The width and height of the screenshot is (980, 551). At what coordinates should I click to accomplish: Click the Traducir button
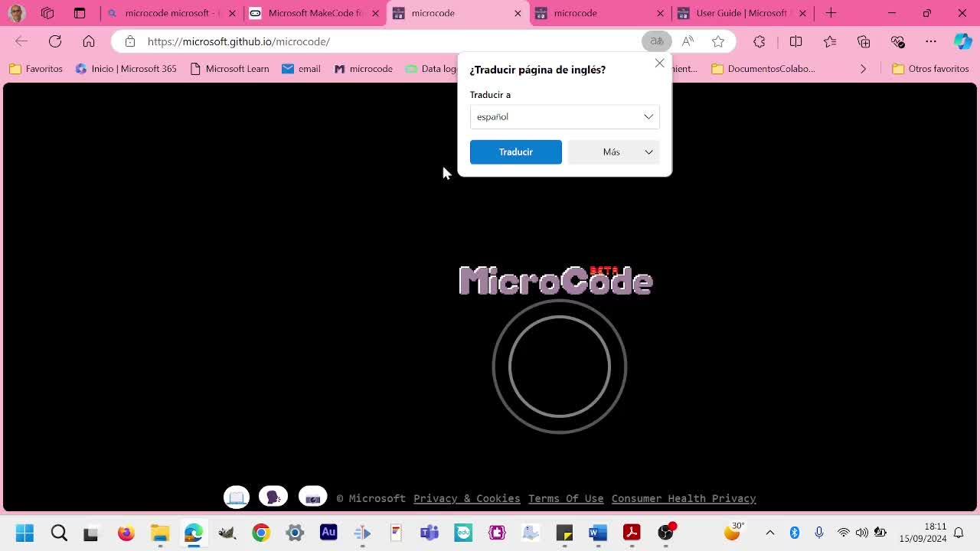tap(515, 152)
